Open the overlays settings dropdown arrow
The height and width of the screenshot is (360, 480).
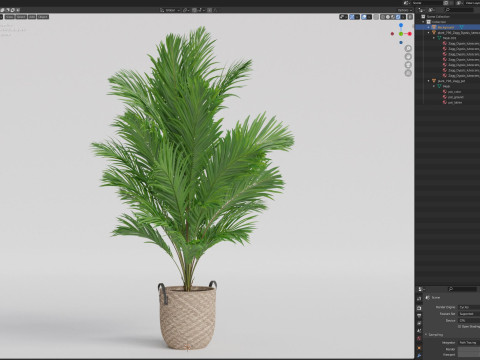(369, 17)
